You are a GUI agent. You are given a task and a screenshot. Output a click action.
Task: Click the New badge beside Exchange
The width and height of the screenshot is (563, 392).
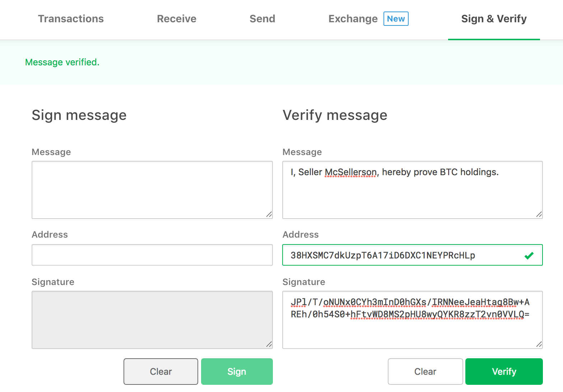tap(396, 19)
